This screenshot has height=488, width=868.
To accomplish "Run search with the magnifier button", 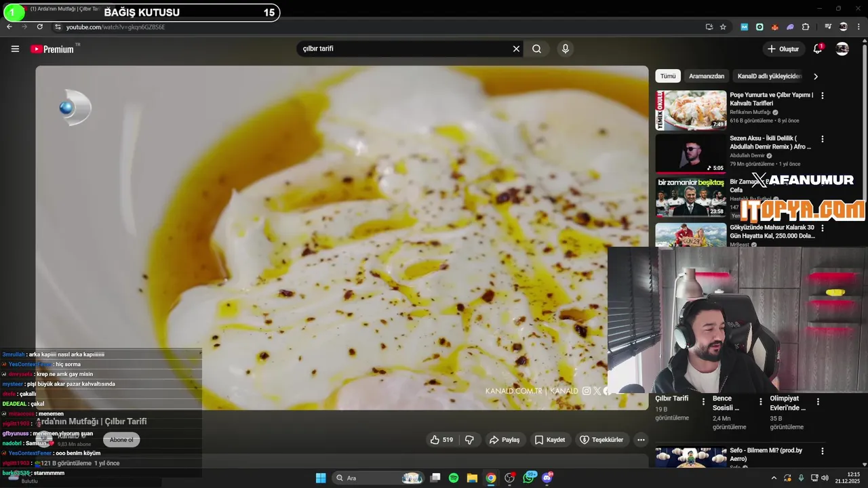I will pos(536,49).
